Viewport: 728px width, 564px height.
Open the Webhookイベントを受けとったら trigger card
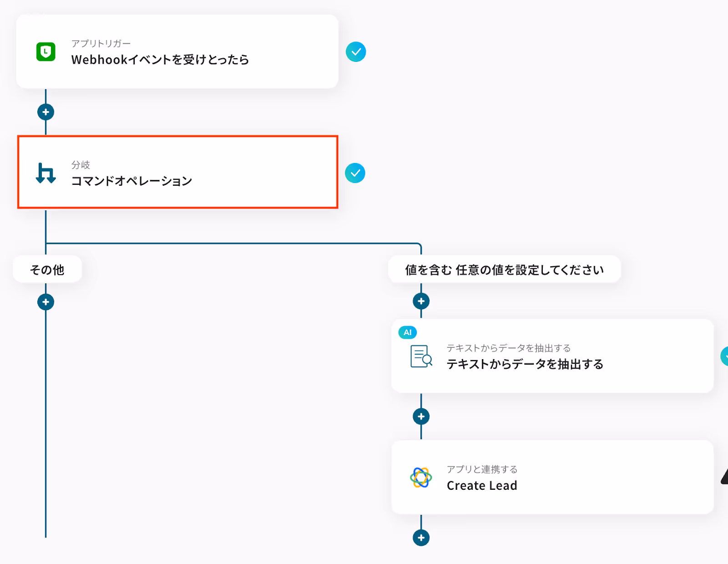[x=177, y=51]
